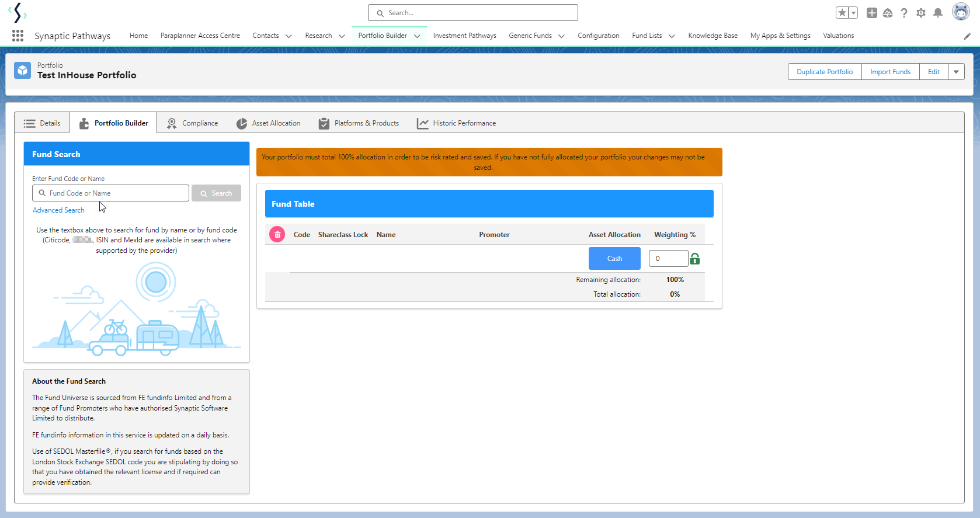Click the Code column header
This screenshot has height=518, width=980.
click(302, 235)
